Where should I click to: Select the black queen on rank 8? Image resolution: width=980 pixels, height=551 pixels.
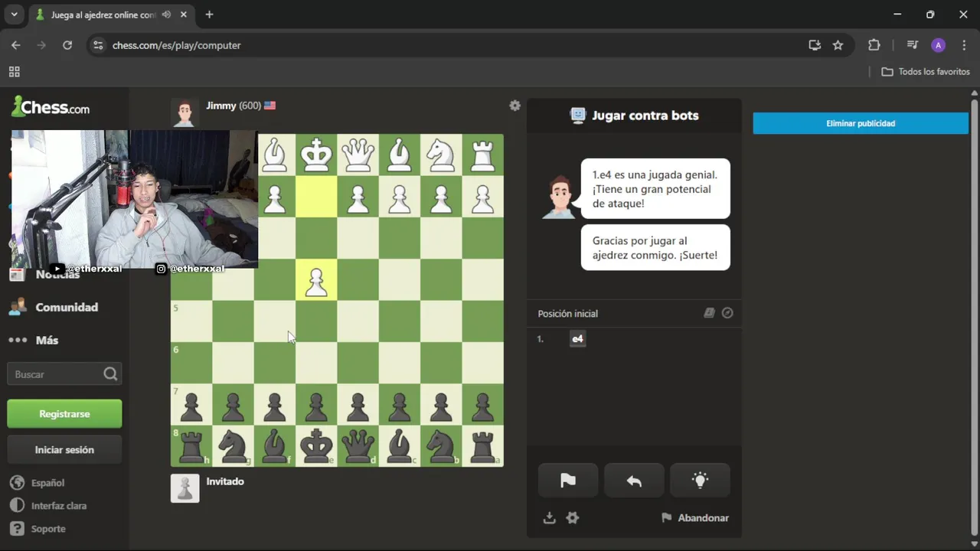tap(358, 446)
